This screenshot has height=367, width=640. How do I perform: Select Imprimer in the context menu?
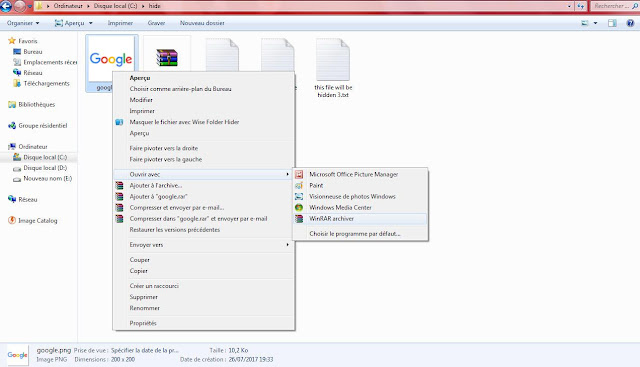142,111
